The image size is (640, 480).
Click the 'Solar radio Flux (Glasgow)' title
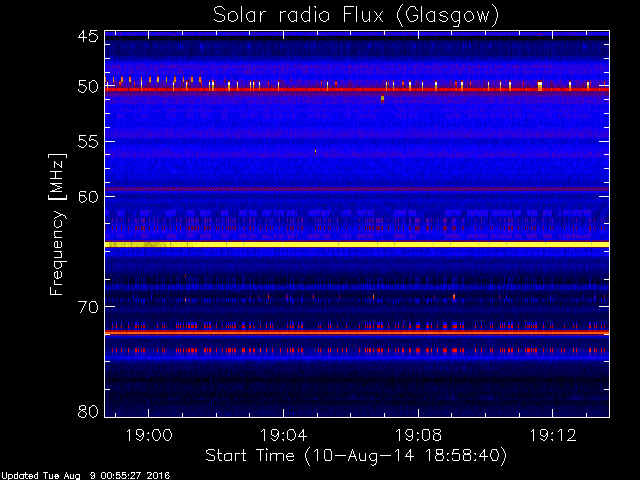pos(356,16)
